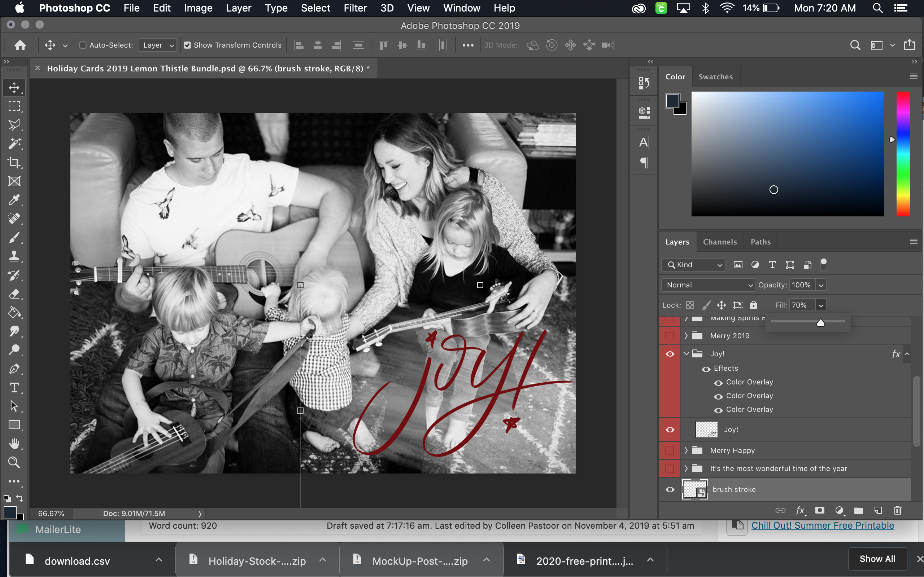Screen dimensions: 924x577
Task: Uncheck Show Transform Controls
Action: (x=187, y=45)
